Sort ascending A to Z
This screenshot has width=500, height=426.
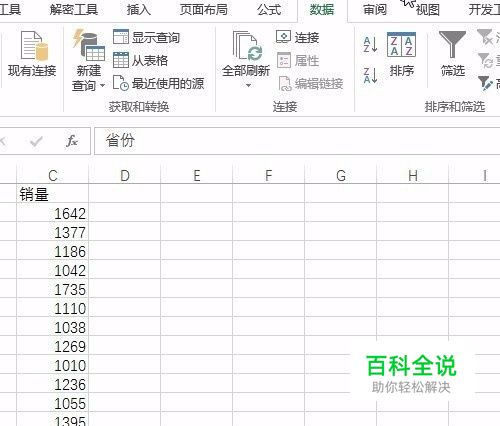pyautogui.click(x=370, y=45)
